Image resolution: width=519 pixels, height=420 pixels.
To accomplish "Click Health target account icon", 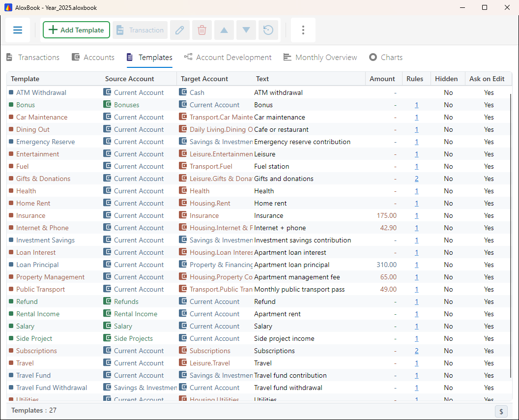I will pyautogui.click(x=183, y=190).
